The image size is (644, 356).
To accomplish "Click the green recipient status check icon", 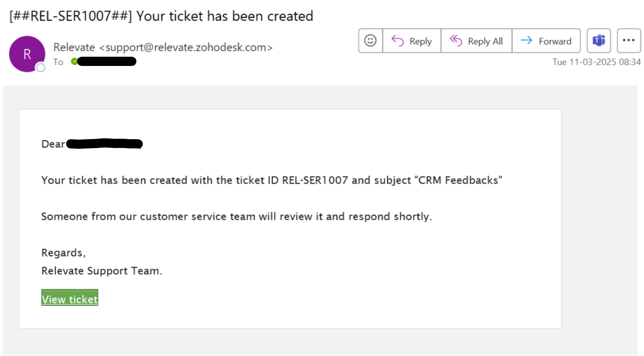I will pyautogui.click(x=74, y=62).
